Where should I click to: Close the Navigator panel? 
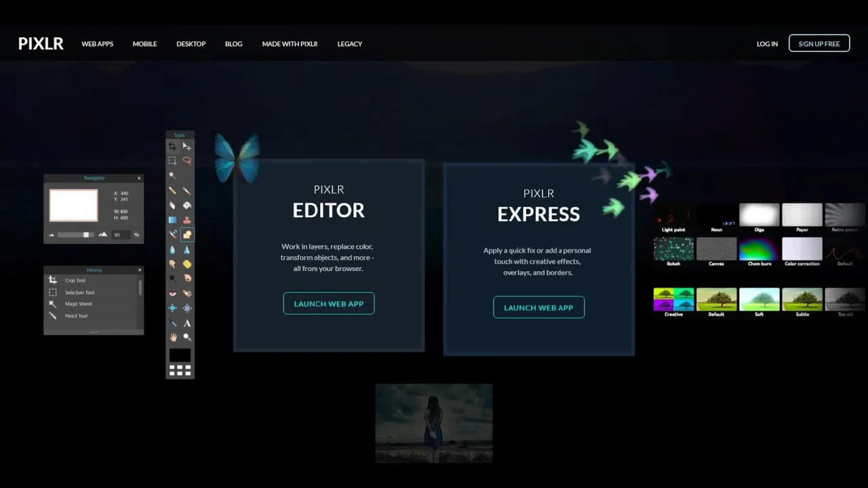[139, 178]
